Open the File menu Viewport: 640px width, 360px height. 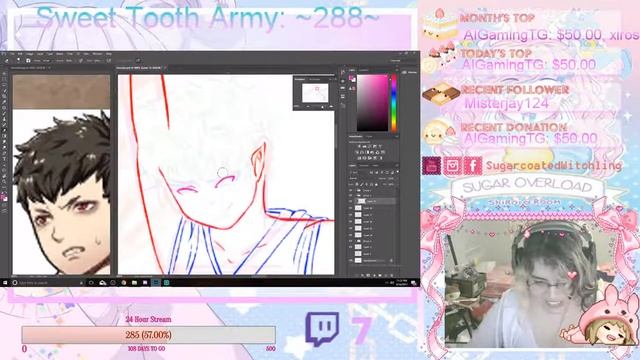(x=12, y=54)
